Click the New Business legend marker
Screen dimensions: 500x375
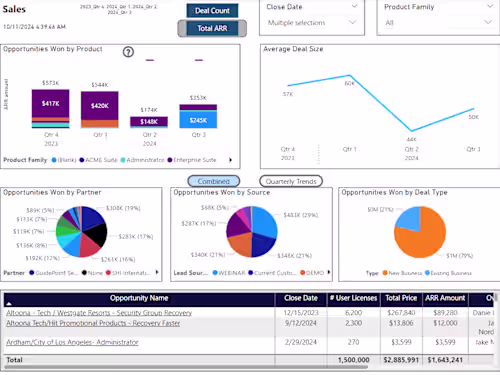tap(385, 273)
